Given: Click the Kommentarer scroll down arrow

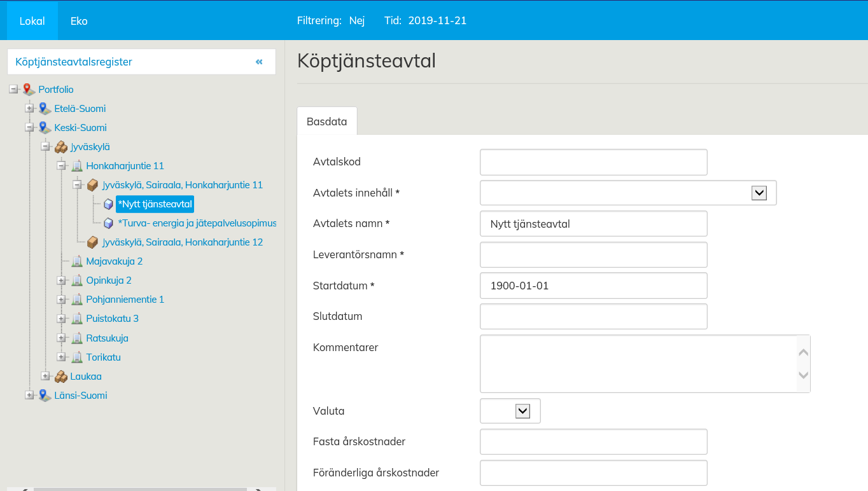Looking at the screenshot, I should pos(803,375).
